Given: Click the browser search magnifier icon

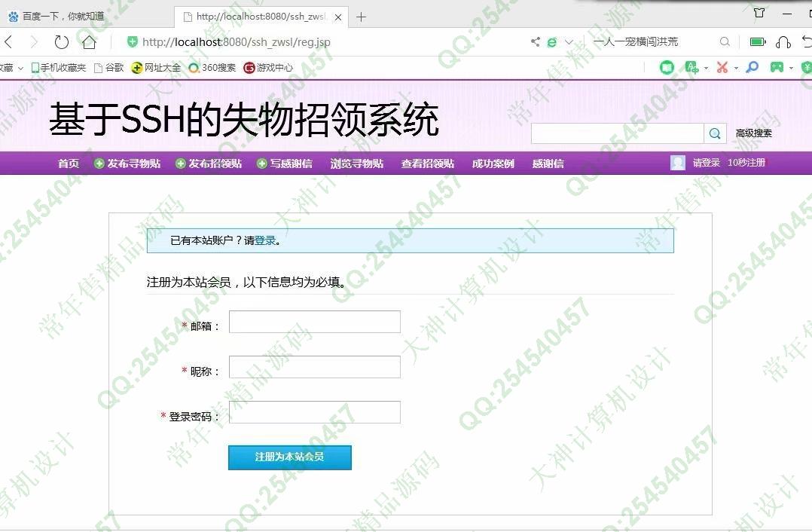Looking at the screenshot, I should click(725, 42).
